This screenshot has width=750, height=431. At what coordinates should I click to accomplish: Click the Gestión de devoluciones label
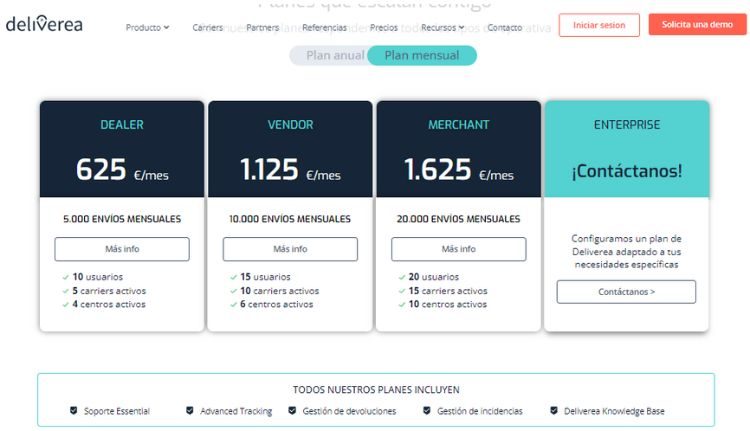(x=349, y=411)
